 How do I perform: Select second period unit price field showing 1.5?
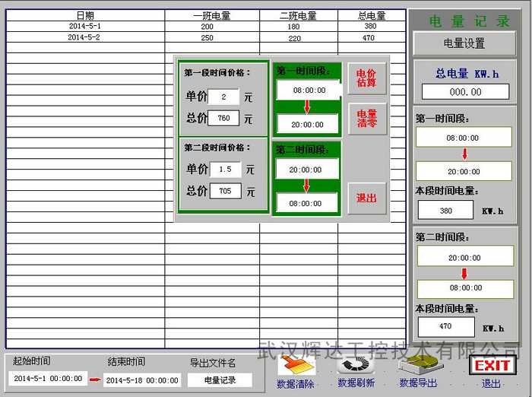[x=224, y=169]
